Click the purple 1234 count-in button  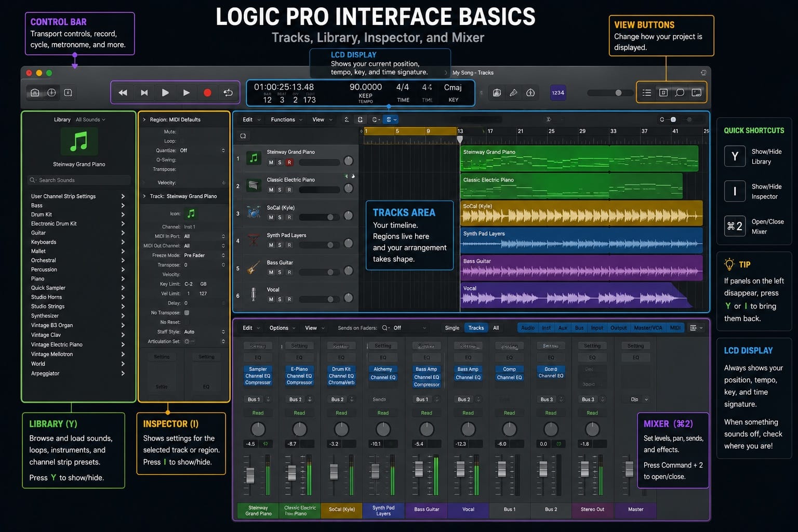[x=558, y=92]
